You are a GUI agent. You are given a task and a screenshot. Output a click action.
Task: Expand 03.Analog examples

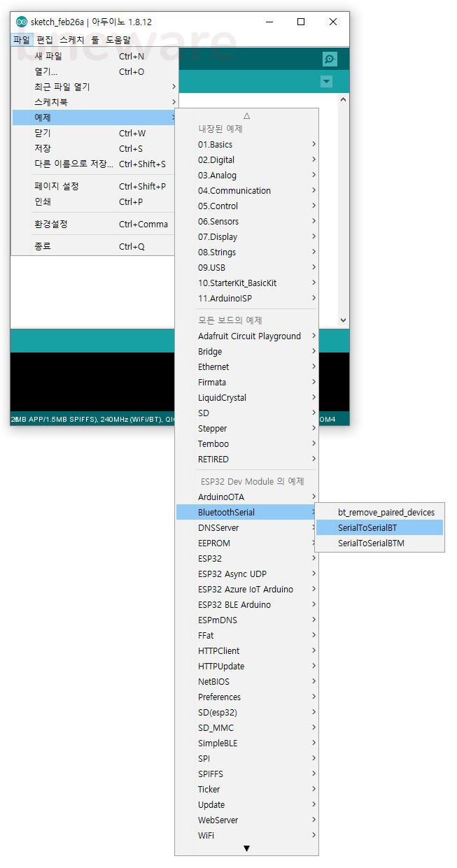point(246,175)
